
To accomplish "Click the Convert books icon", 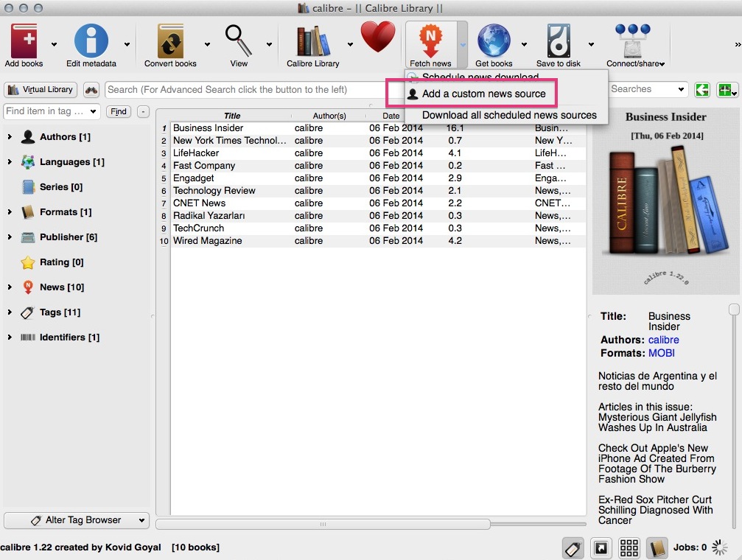I will pos(170,41).
